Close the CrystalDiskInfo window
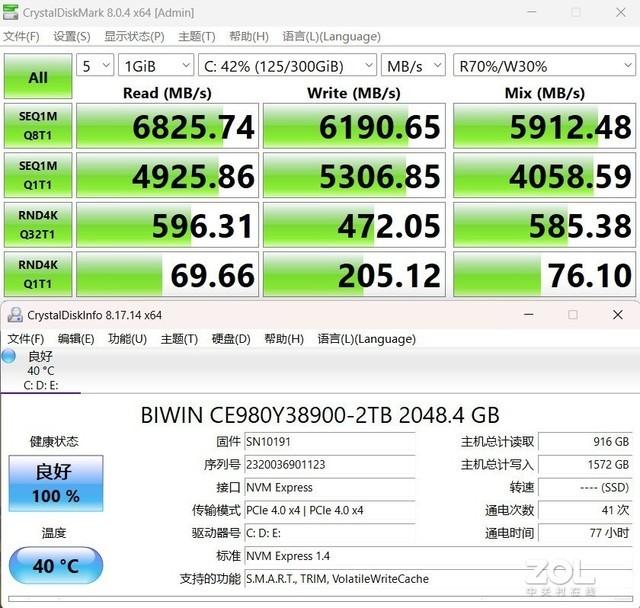This screenshot has height=608, width=640. pos(617,314)
